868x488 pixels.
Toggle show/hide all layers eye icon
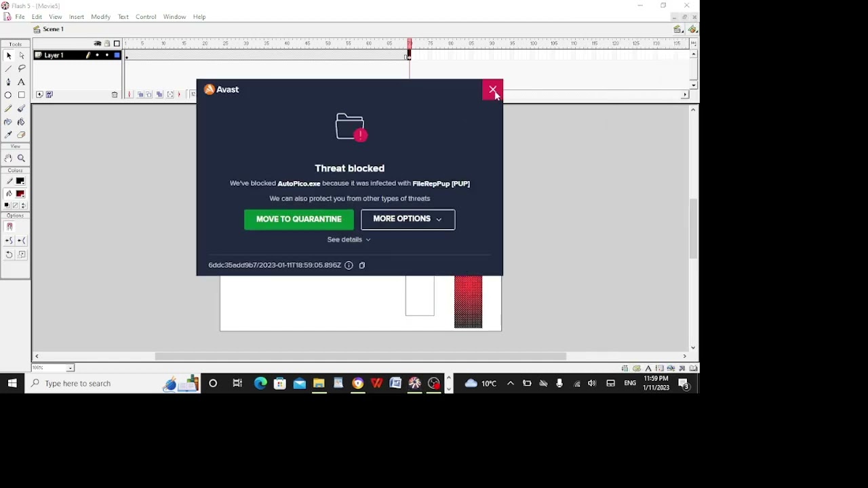point(98,43)
